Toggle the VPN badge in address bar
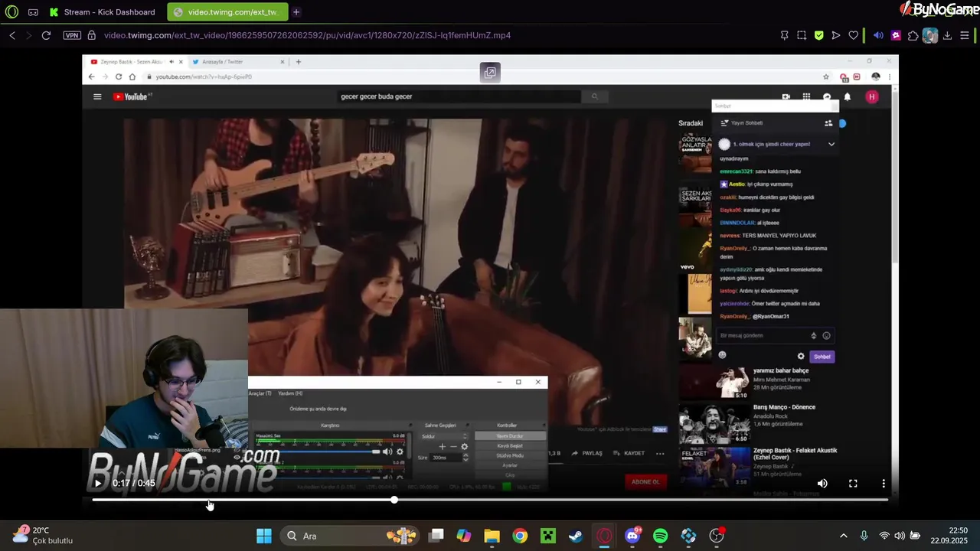 pyautogui.click(x=72, y=35)
